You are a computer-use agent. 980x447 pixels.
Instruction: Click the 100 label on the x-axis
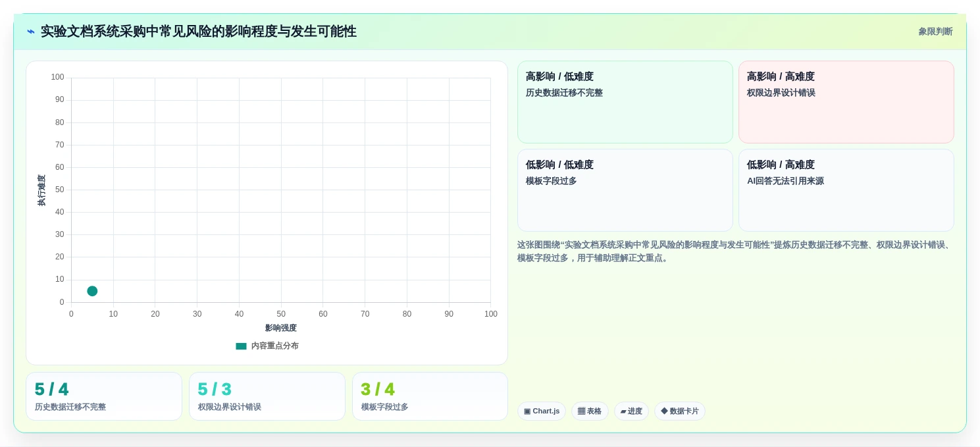[491, 314]
